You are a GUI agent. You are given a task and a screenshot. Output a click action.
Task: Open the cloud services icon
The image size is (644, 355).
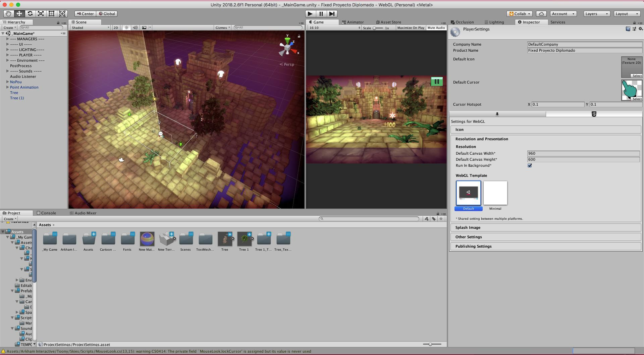coord(541,14)
